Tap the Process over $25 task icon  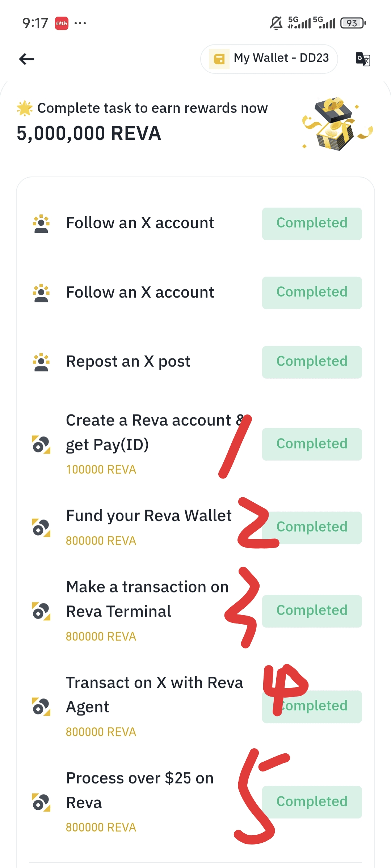click(x=41, y=802)
